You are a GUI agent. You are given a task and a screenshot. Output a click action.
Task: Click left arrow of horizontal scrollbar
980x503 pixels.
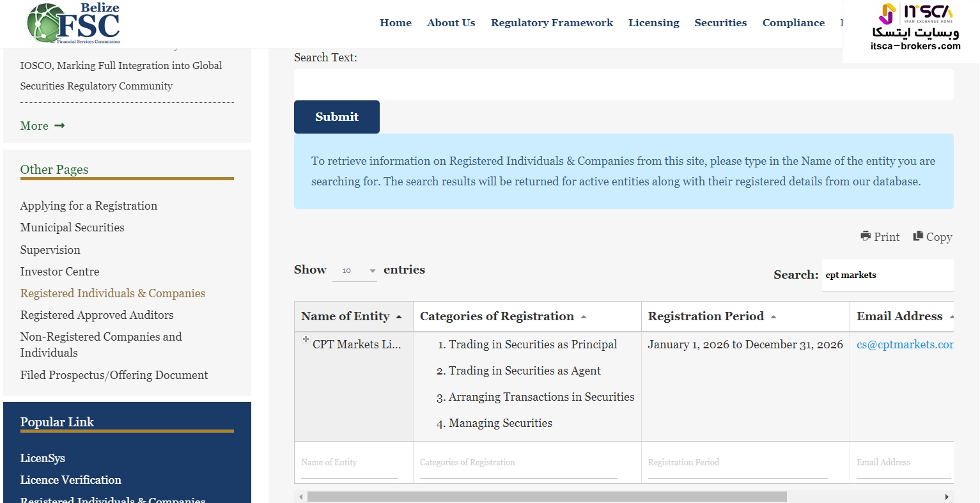coord(300,497)
